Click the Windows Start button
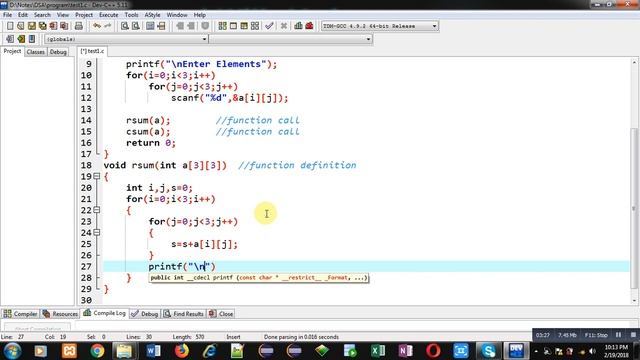 [x=12, y=351]
